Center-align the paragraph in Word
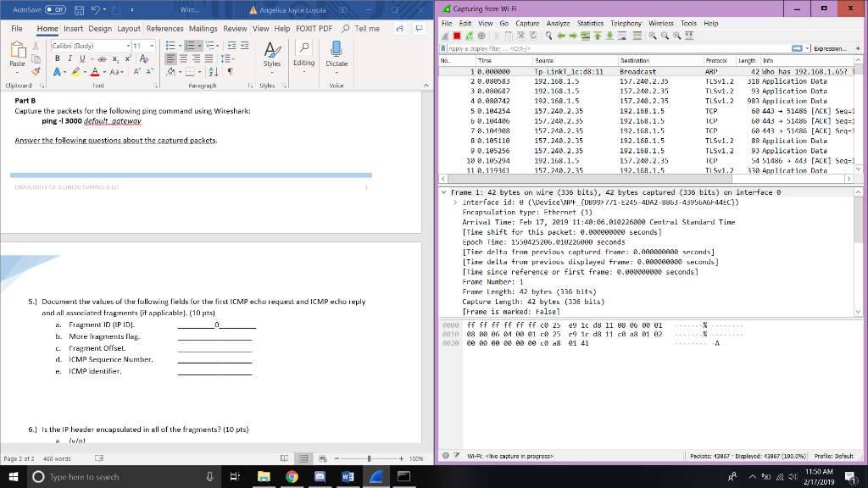868x488 pixels. (x=183, y=58)
